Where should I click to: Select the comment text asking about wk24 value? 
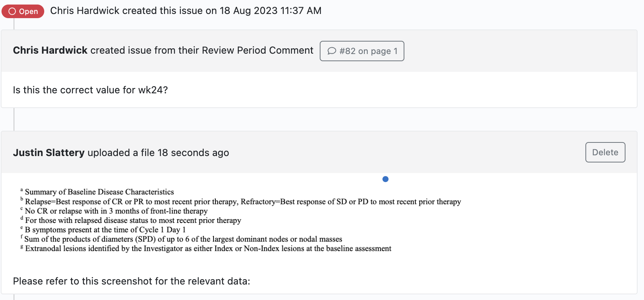[x=91, y=90]
